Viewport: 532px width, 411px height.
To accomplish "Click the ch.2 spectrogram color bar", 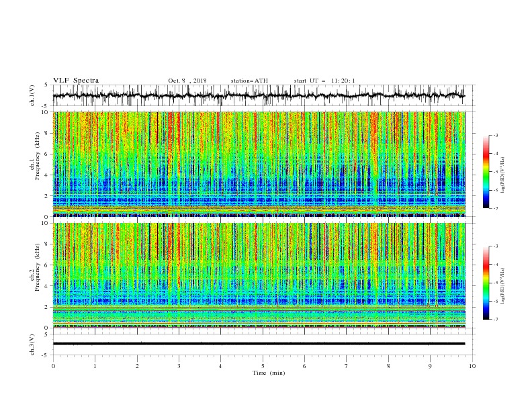I will 486,283.
